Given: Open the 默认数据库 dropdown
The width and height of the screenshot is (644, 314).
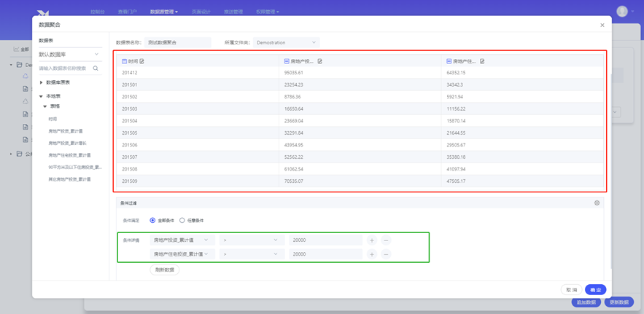Looking at the screenshot, I should point(69,54).
